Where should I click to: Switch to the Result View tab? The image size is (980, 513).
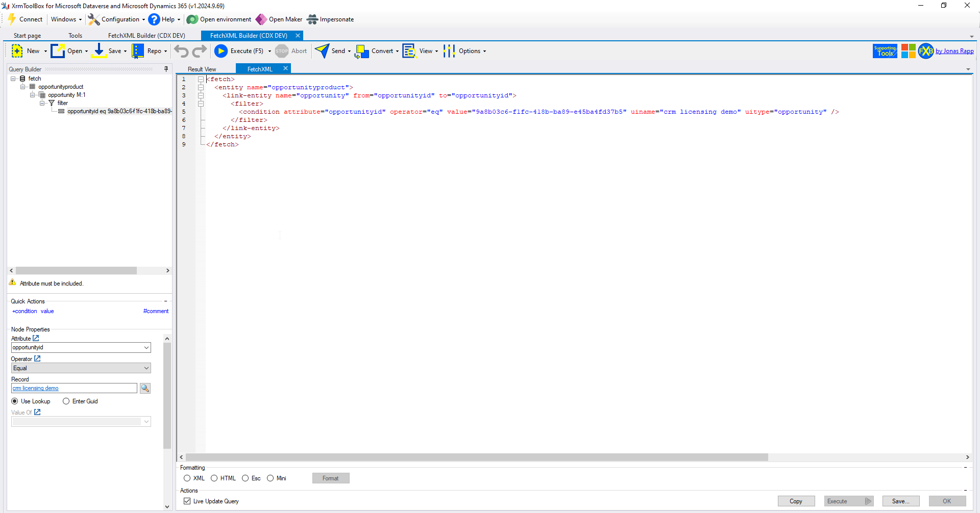(202, 69)
